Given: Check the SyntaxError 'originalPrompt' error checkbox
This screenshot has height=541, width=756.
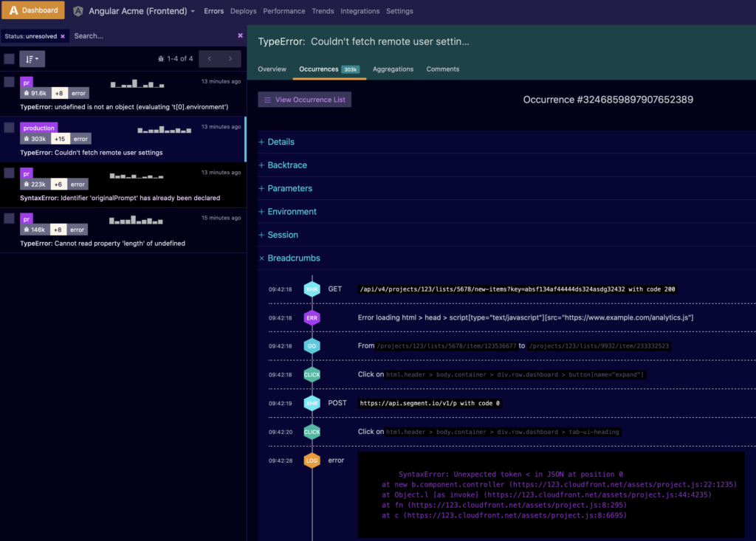Looking at the screenshot, I should click(9, 173).
